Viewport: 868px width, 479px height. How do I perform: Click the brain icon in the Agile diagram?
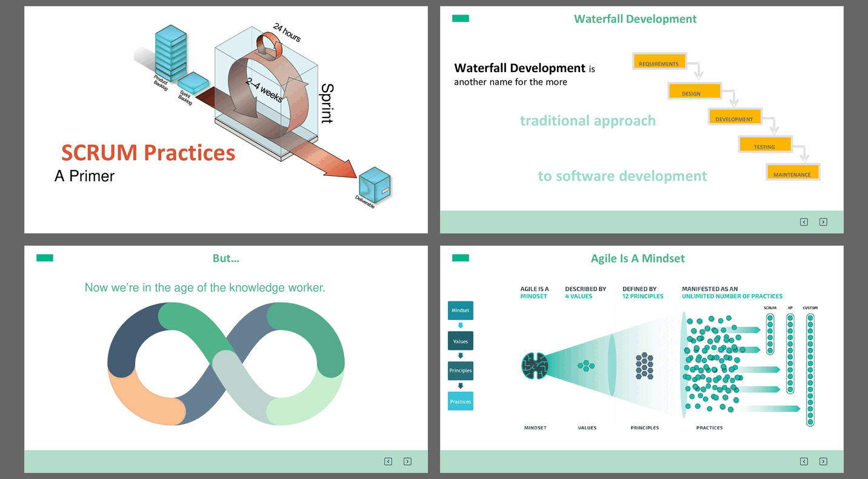[535, 366]
